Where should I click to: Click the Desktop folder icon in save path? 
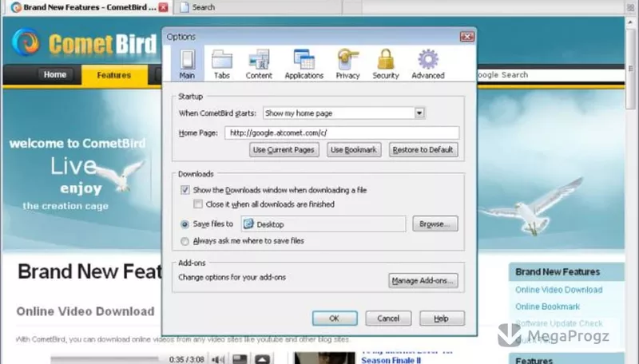coord(248,224)
